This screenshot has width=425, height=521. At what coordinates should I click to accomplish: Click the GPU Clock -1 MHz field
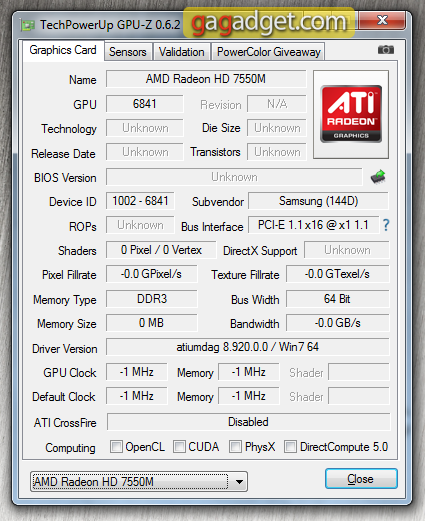tap(137, 372)
